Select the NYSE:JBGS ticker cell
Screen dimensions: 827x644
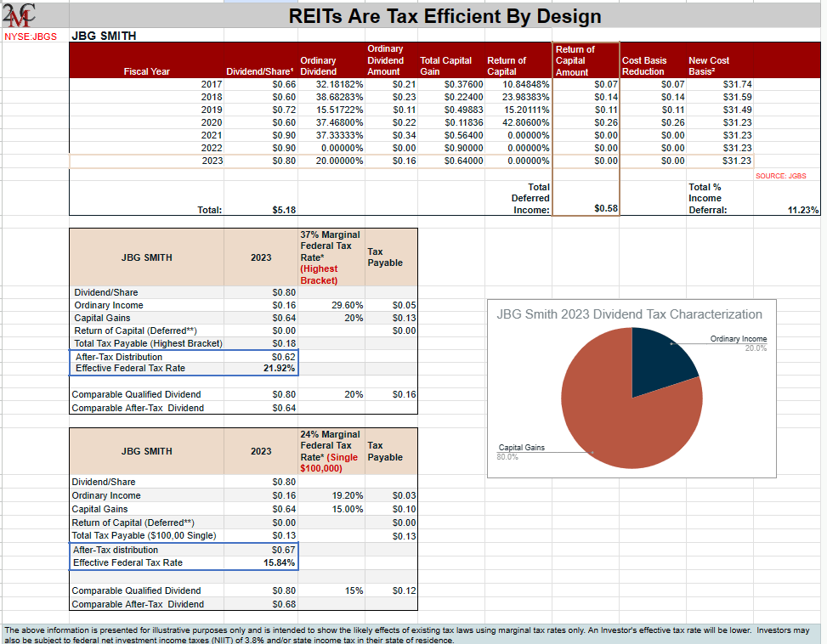30,37
